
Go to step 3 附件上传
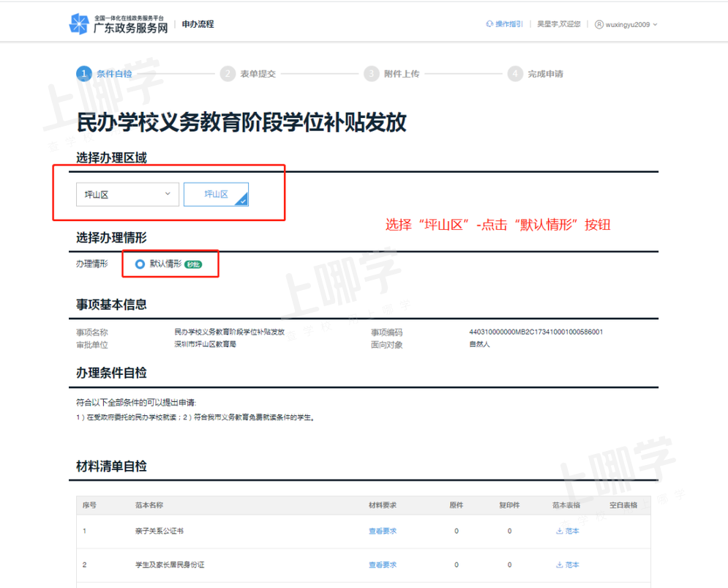click(392, 73)
